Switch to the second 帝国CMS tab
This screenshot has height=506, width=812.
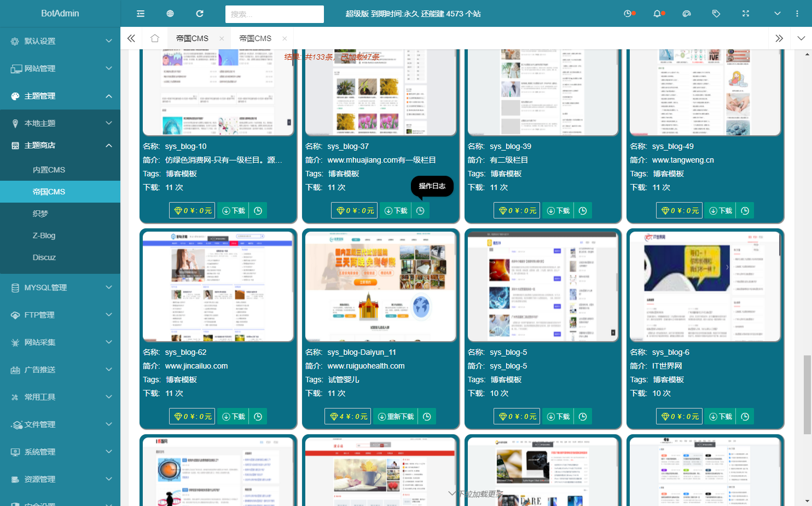click(255, 38)
